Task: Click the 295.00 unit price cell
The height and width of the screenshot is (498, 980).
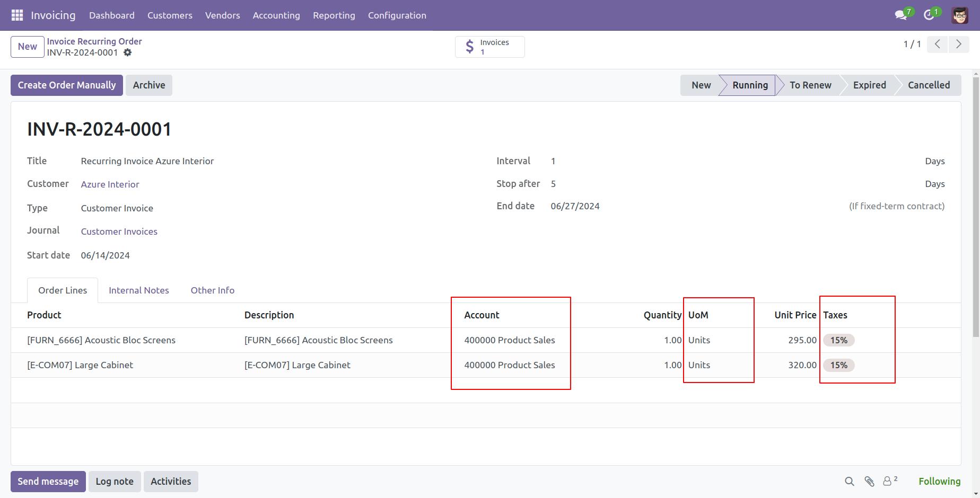Action: [802, 340]
